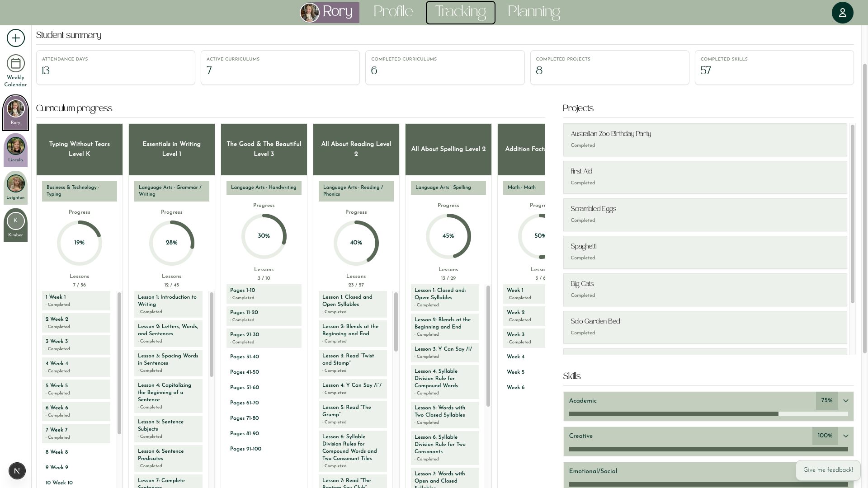Select the Tracking tab

(x=460, y=12)
